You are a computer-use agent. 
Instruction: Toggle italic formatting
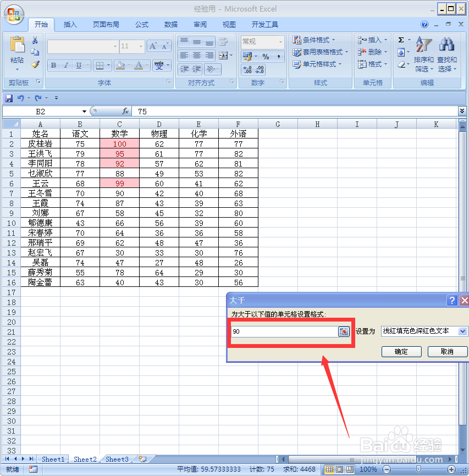click(66, 65)
